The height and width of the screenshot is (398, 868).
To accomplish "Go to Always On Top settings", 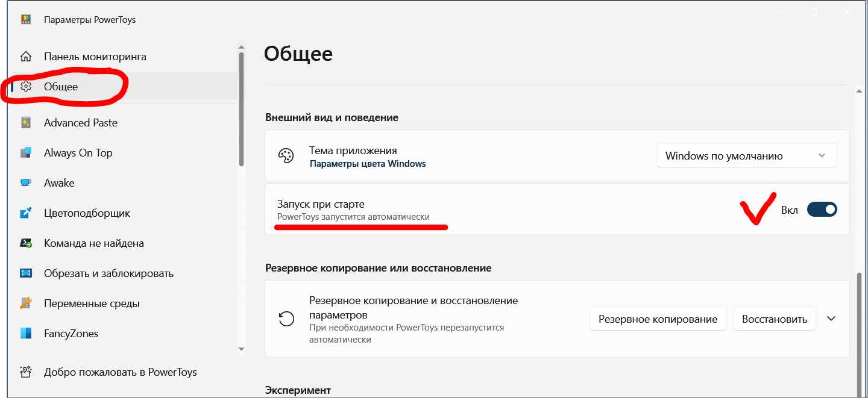I will coord(124,153).
